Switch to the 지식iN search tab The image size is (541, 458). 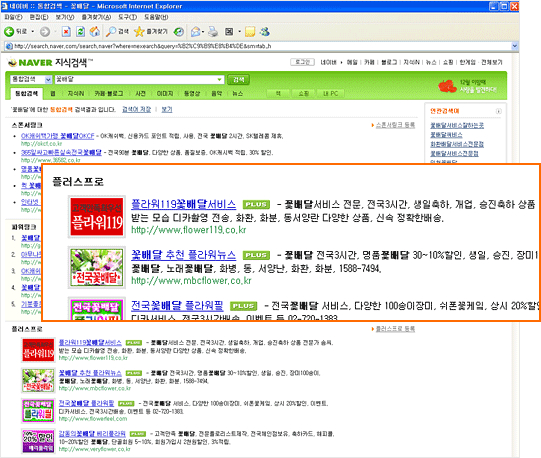(x=76, y=94)
